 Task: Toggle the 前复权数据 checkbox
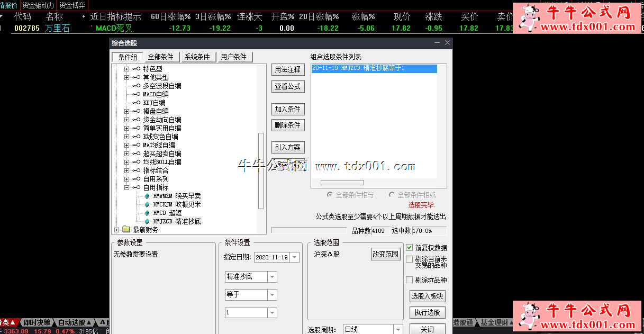coord(409,247)
